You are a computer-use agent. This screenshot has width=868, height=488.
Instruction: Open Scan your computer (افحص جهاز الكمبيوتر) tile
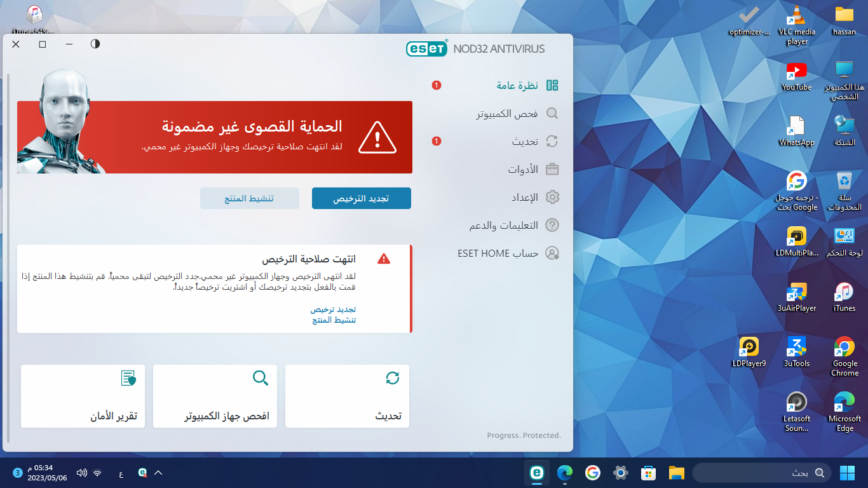point(215,396)
